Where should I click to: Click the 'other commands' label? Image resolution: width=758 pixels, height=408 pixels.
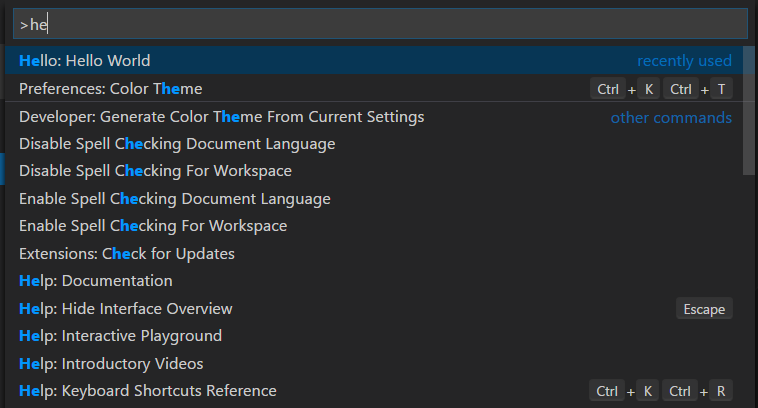[x=671, y=118]
